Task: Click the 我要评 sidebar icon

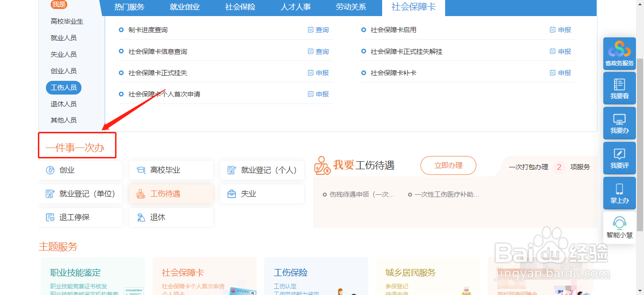Action: (x=619, y=158)
